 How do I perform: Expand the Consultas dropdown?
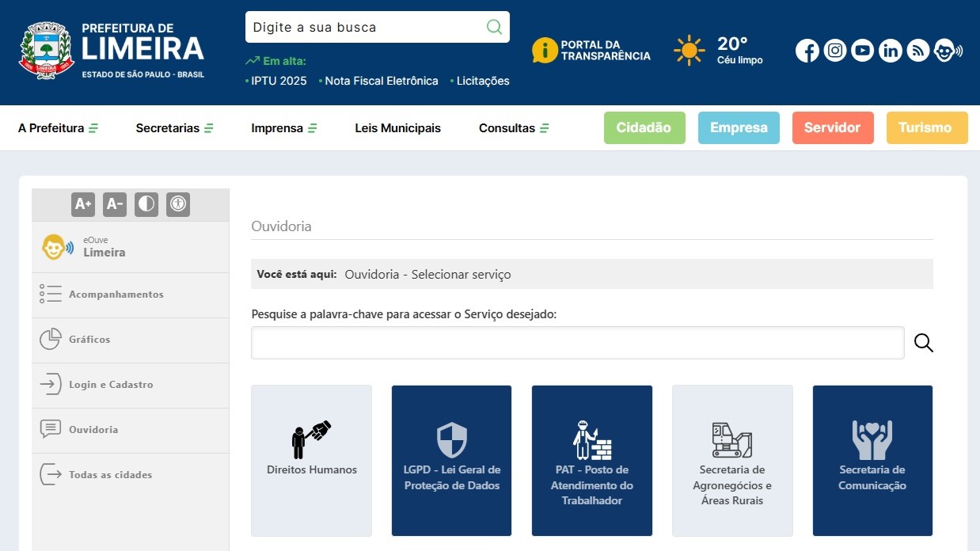coord(514,128)
